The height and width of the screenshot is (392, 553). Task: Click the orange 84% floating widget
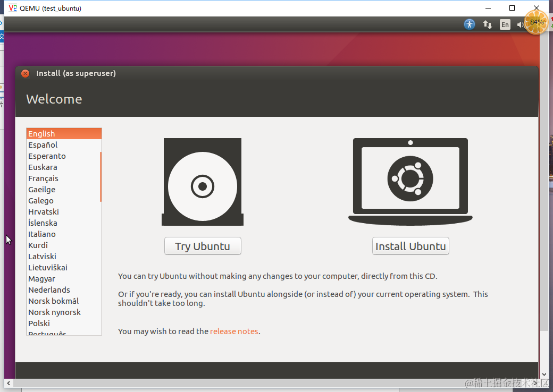537,22
